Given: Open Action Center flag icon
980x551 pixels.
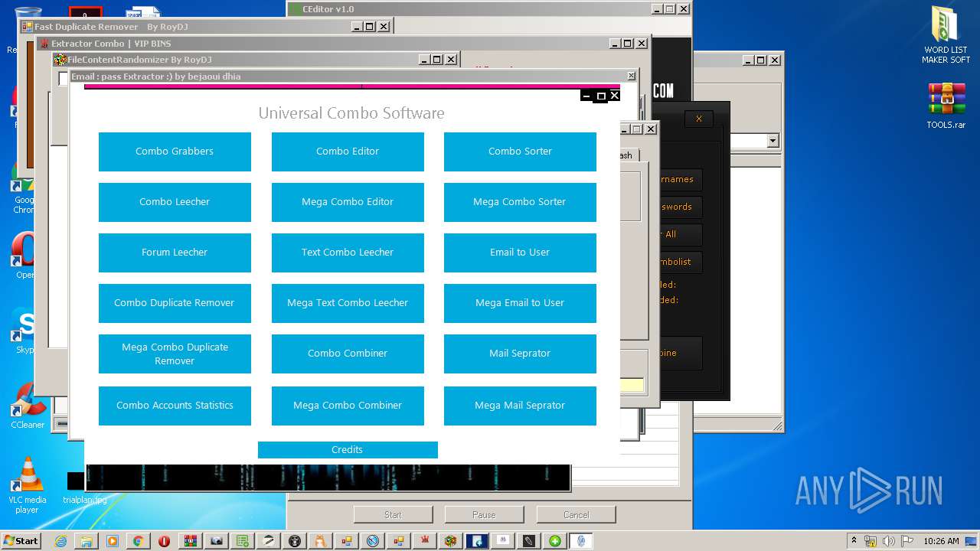Looking at the screenshot, I should pyautogui.click(x=909, y=540).
